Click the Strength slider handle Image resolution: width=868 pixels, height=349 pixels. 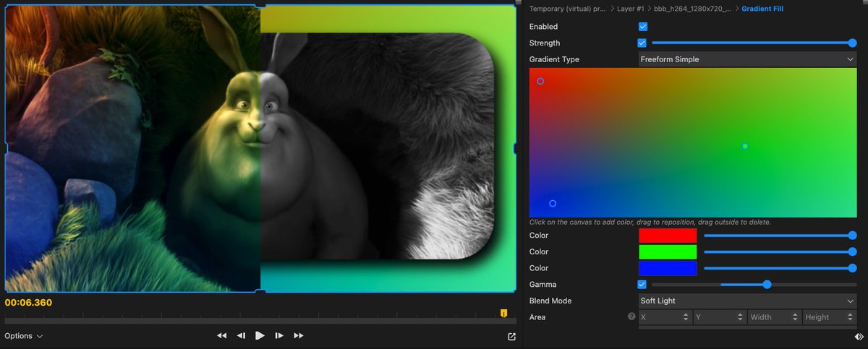coord(853,43)
